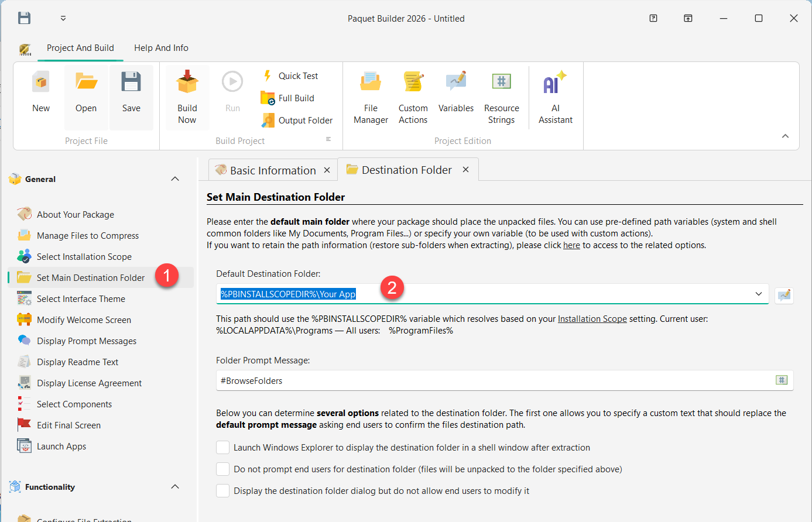
Task: Open the Help And Info ribbon tab
Action: point(161,48)
